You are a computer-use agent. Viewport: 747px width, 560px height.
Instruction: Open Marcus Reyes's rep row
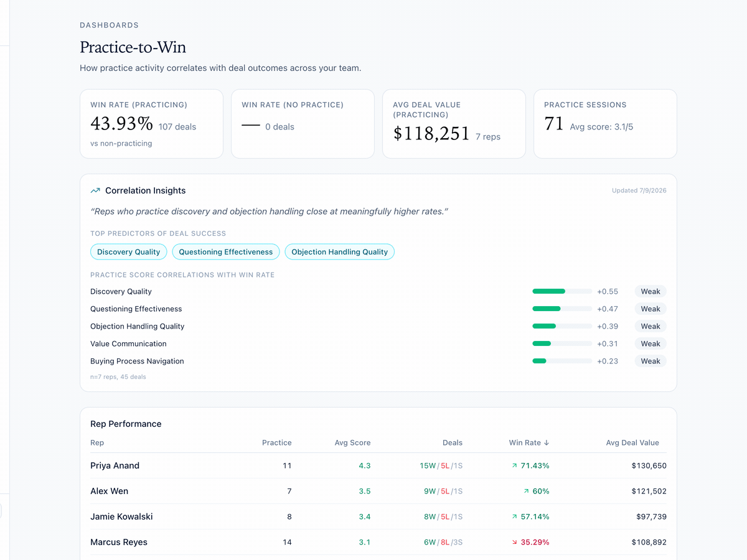tap(378, 542)
